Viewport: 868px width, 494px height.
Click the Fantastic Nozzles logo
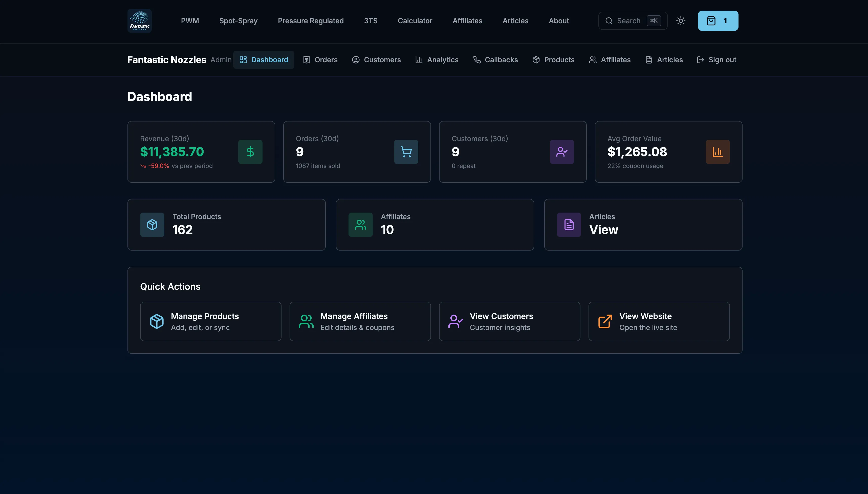tap(139, 21)
